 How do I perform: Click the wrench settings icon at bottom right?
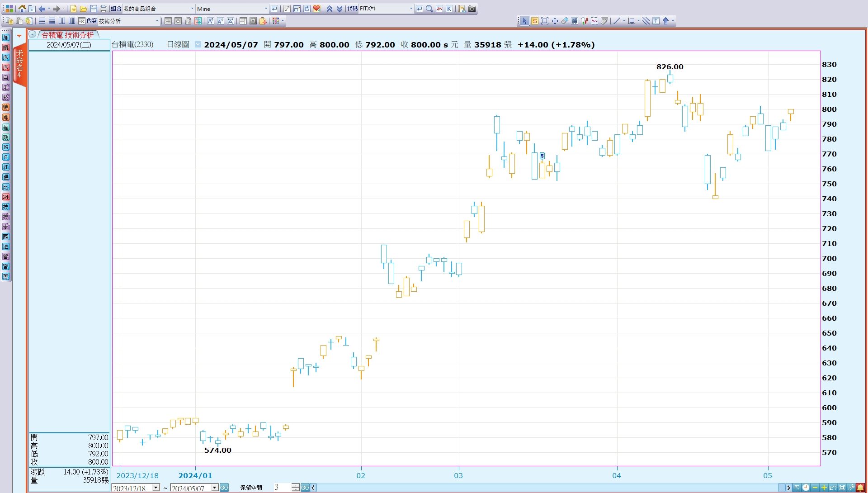coord(851,488)
